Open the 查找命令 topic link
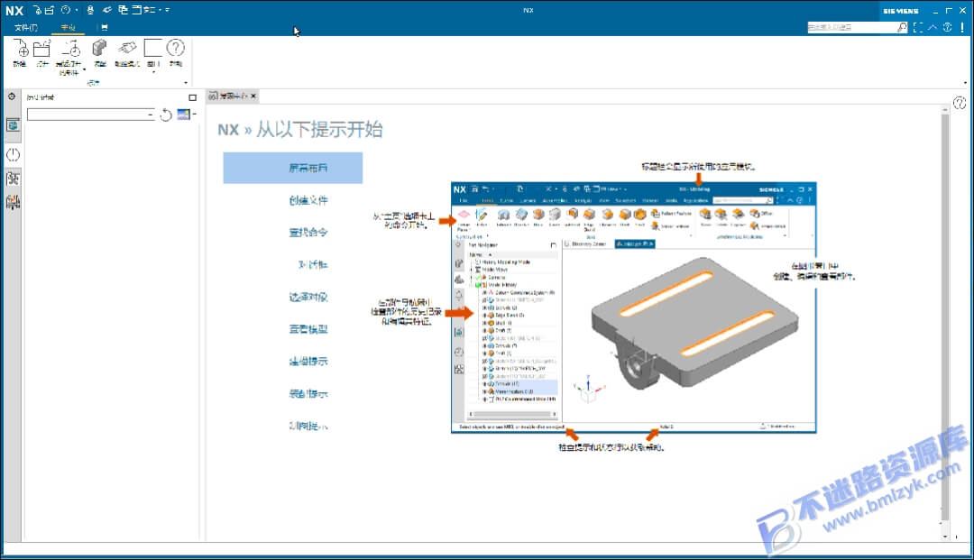Viewport: 974px width, 560px height. 308,232
